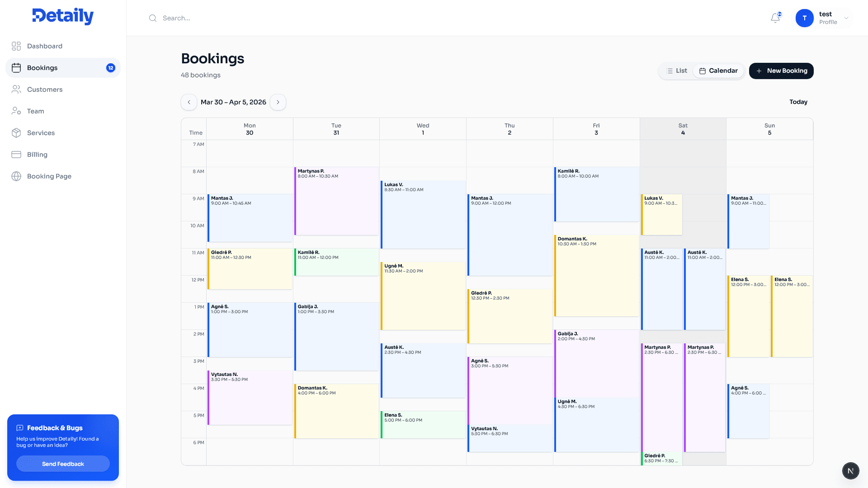This screenshot has height=488, width=868.
Task: Open the Dashboard panel icon
Action: click(x=16, y=46)
